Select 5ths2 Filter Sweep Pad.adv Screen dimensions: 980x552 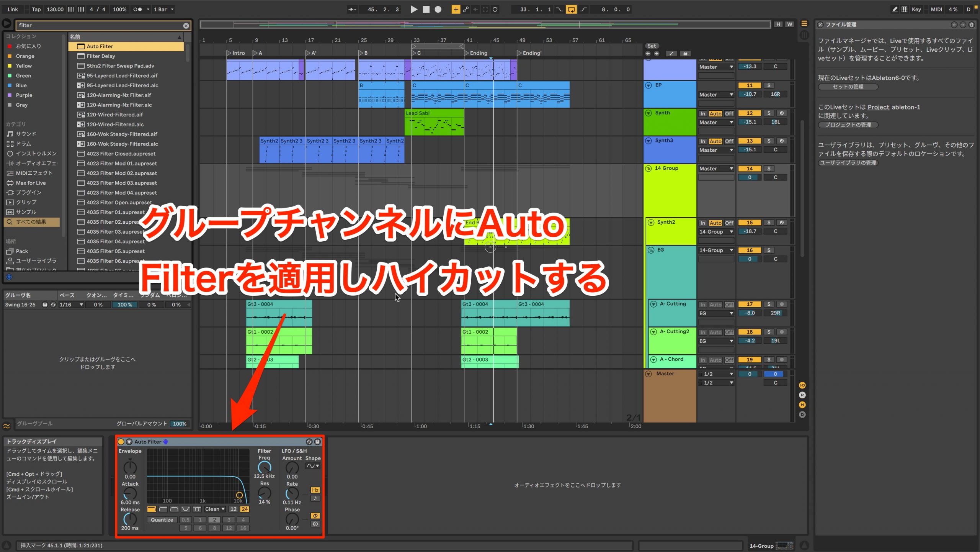126,66
